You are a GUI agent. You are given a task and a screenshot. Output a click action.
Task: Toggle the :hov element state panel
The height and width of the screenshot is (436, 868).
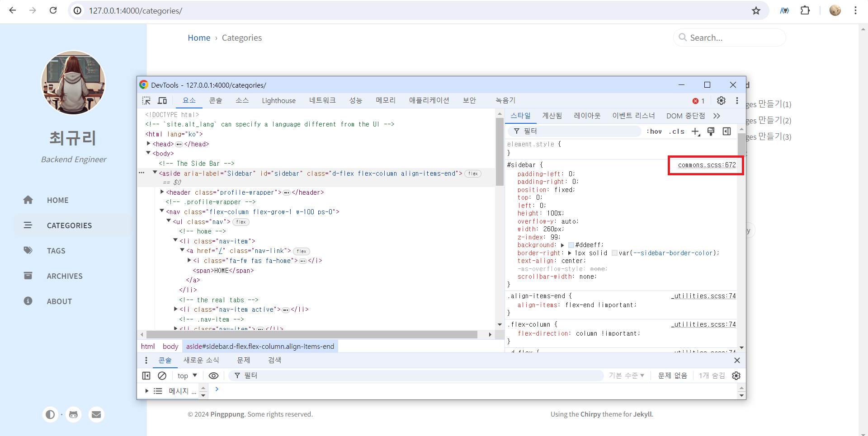pyautogui.click(x=654, y=131)
